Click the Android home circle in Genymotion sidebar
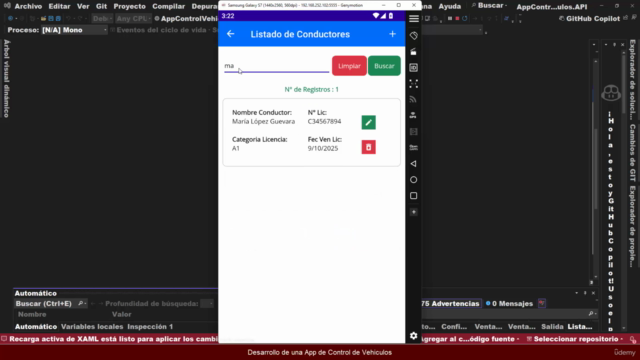This screenshot has height=360, width=640. click(x=413, y=180)
